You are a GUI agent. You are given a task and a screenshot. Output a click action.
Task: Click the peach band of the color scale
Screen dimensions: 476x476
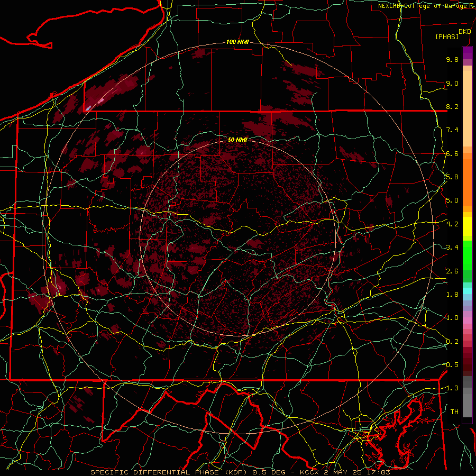pyautogui.click(x=467, y=108)
